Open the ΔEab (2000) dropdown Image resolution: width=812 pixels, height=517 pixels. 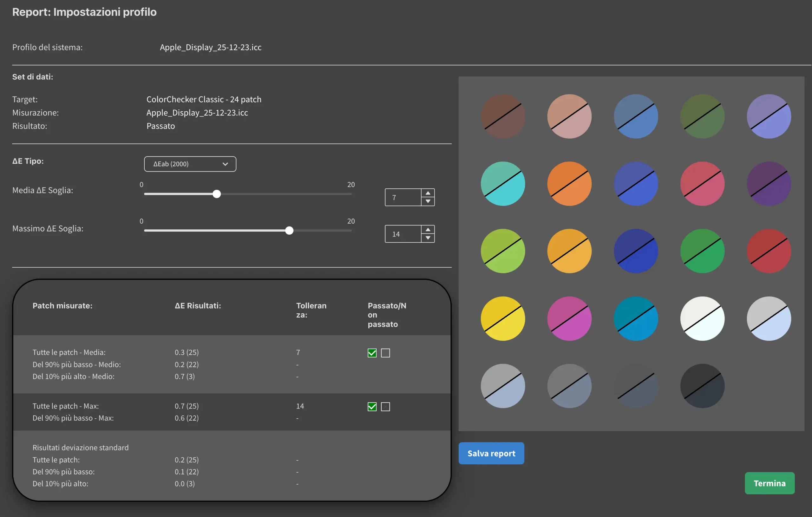point(190,164)
